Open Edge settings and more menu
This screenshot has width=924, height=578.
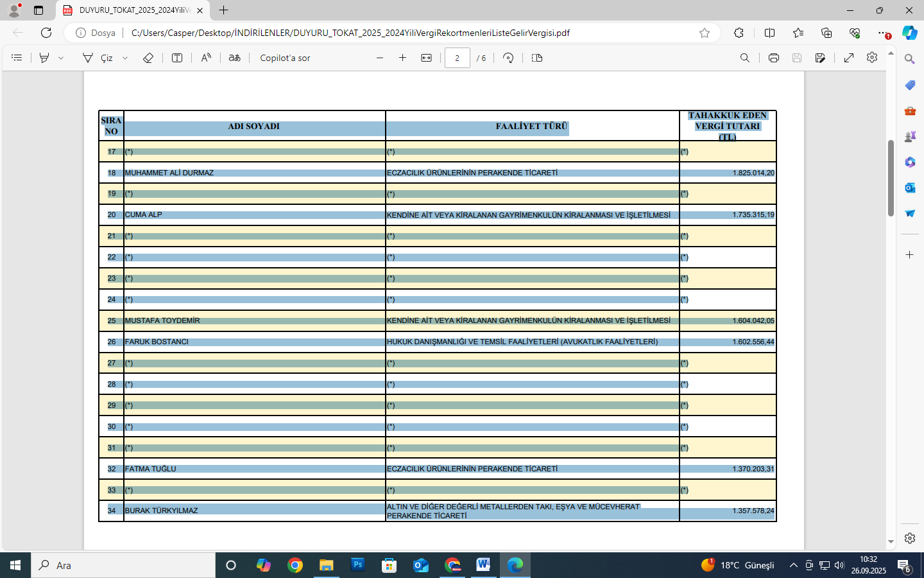pos(884,33)
